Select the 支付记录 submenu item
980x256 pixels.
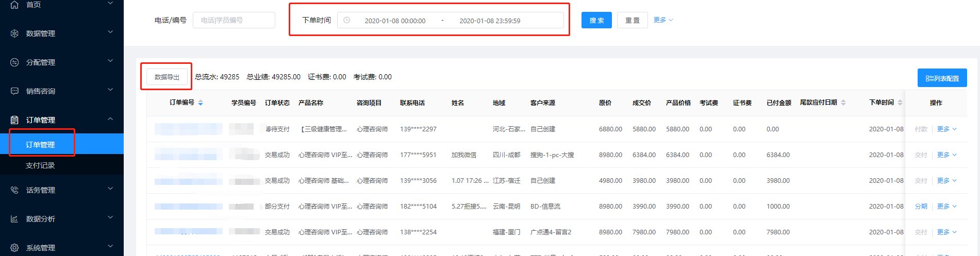click(62, 165)
